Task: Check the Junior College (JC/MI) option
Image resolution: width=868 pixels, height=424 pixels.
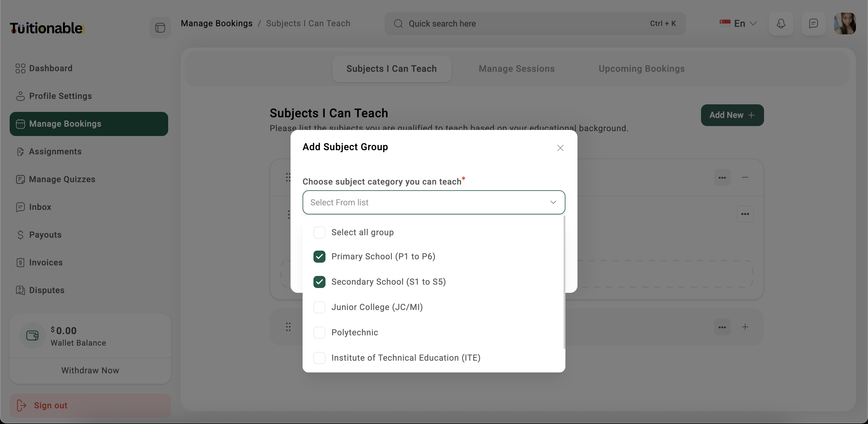Action: point(319,307)
